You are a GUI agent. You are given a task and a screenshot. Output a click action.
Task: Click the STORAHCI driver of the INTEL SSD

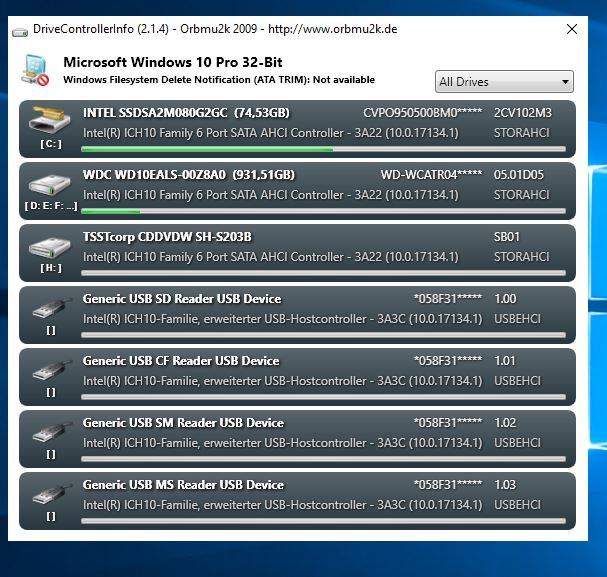(x=521, y=133)
